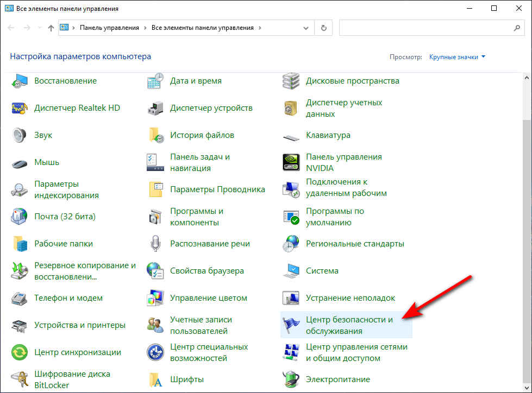Click 'Панель управления' in address path
The image size is (532, 393).
tap(109, 28)
